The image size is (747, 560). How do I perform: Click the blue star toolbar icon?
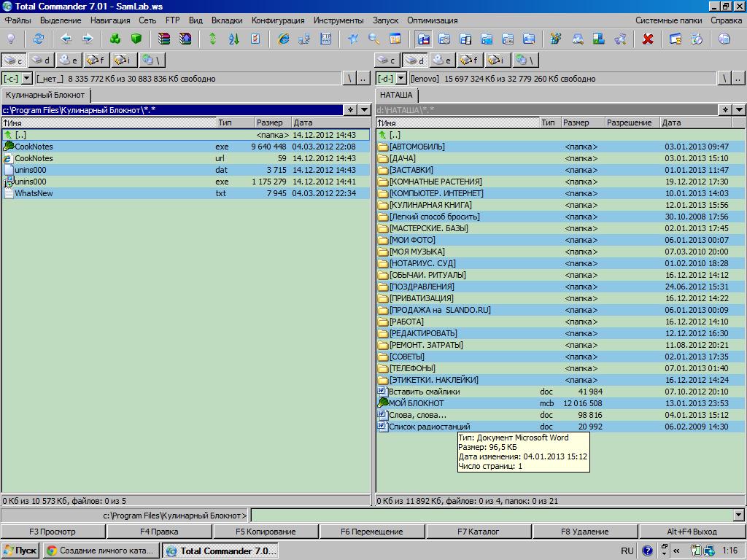(x=353, y=39)
